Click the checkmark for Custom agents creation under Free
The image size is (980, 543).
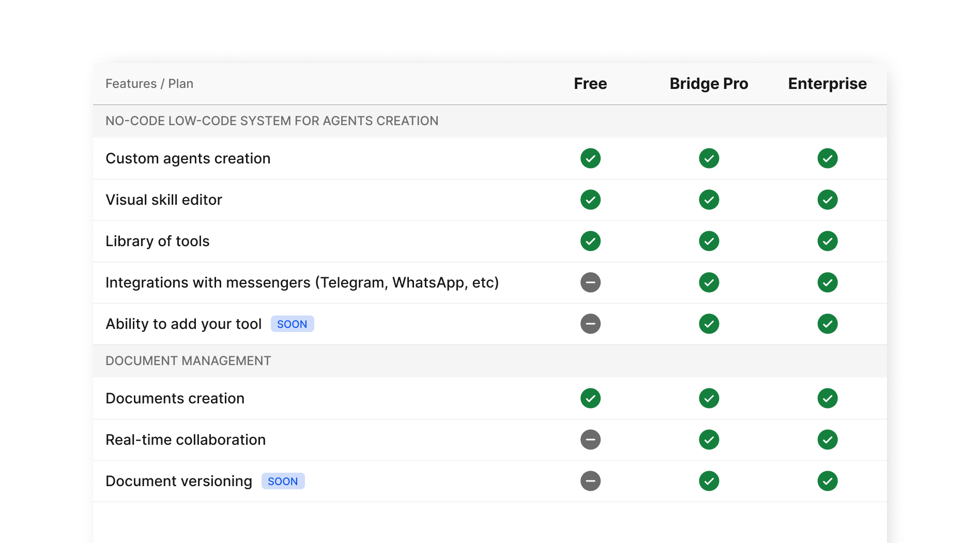[x=590, y=158]
